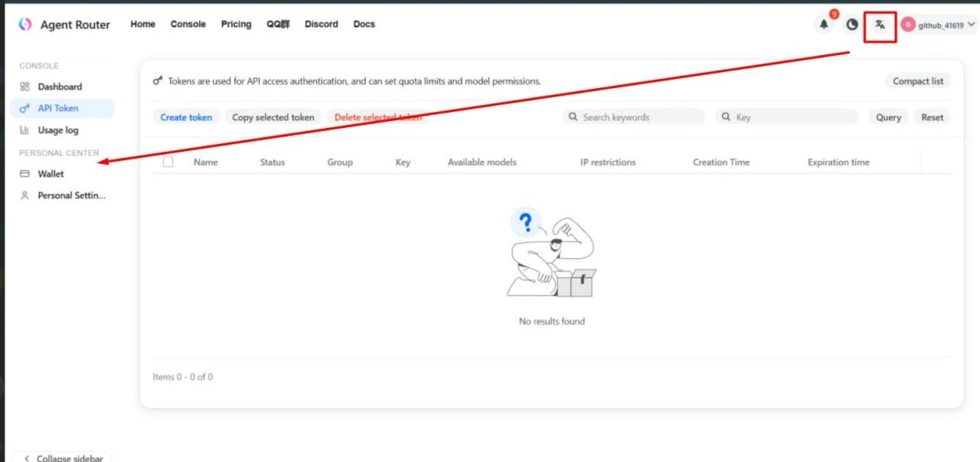Screen dimensions: 980x462
Task: Click the Dashboard grid icon in sidebar
Action: [x=24, y=87]
